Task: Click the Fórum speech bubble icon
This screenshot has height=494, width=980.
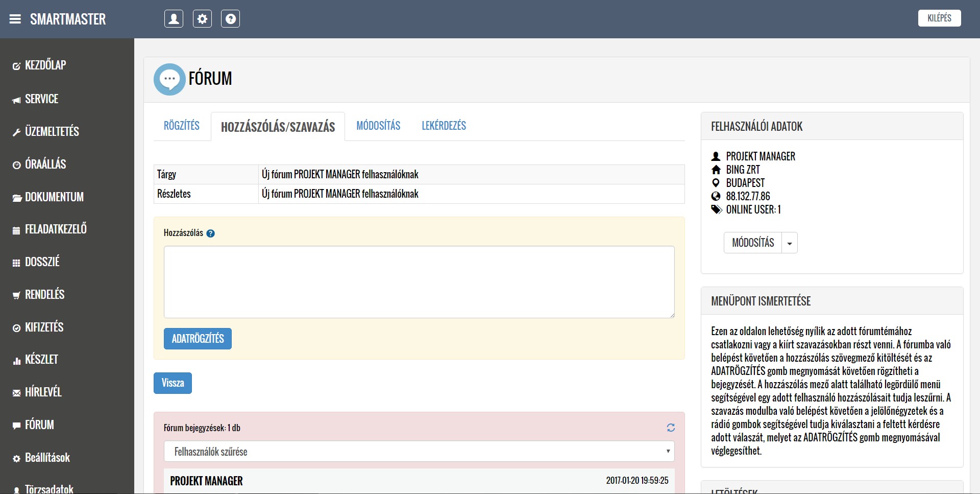Action: [x=169, y=79]
